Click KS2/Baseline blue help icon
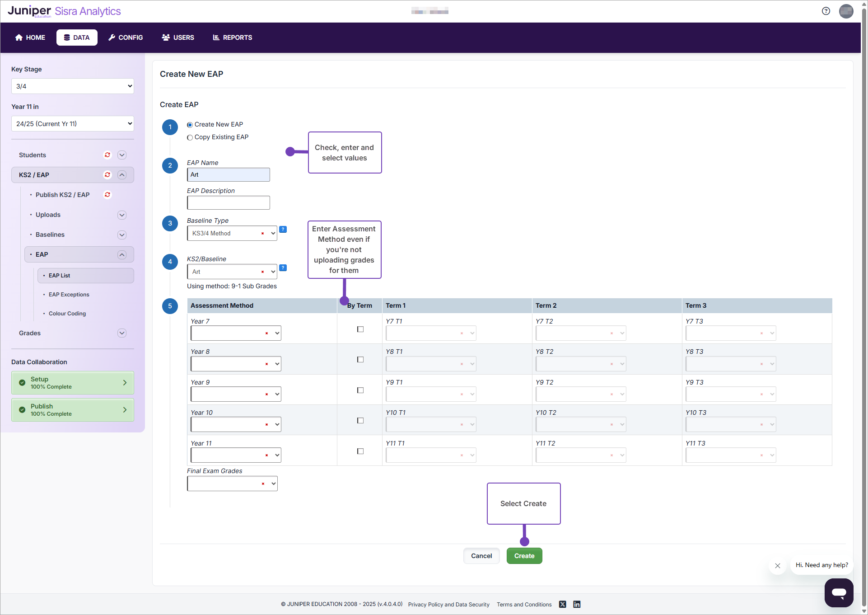This screenshot has height=615, width=868. pyautogui.click(x=283, y=268)
